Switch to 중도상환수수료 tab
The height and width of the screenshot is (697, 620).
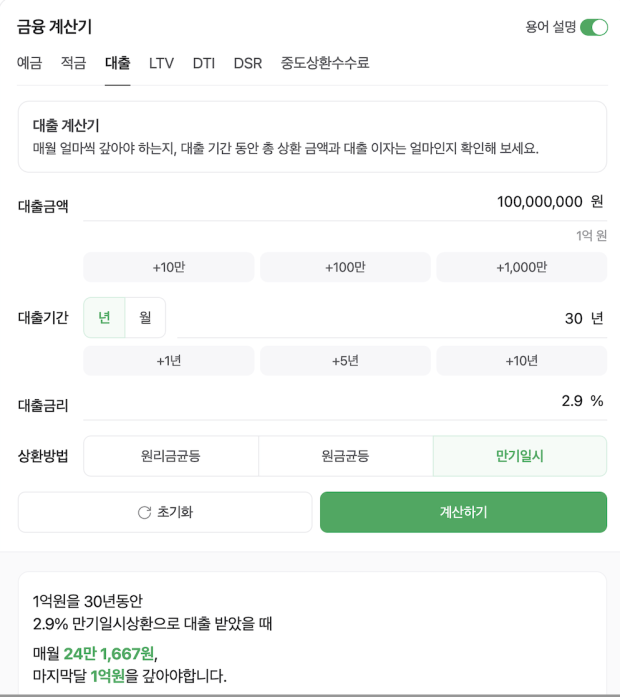click(x=325, y=63)
